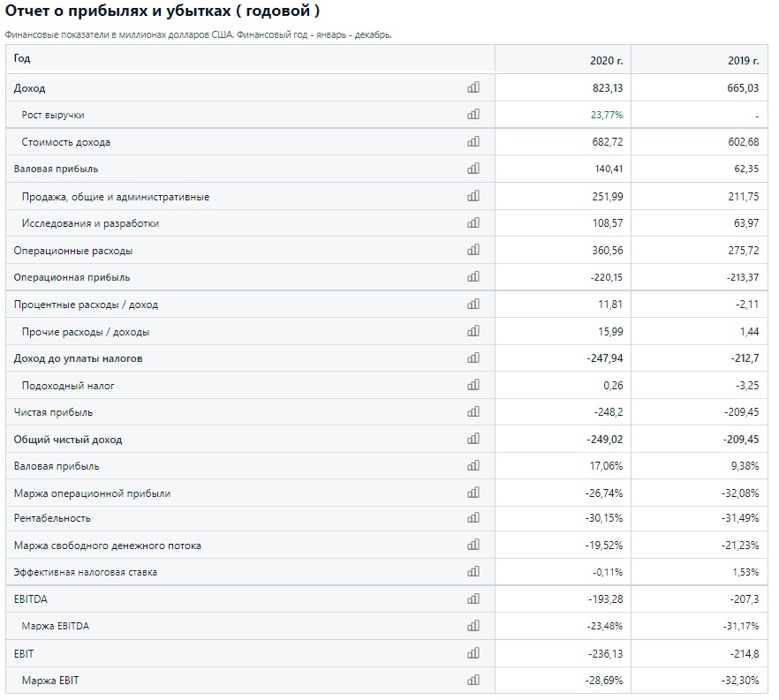Click the -249,02 total net income value

click(x=605, y=440)
